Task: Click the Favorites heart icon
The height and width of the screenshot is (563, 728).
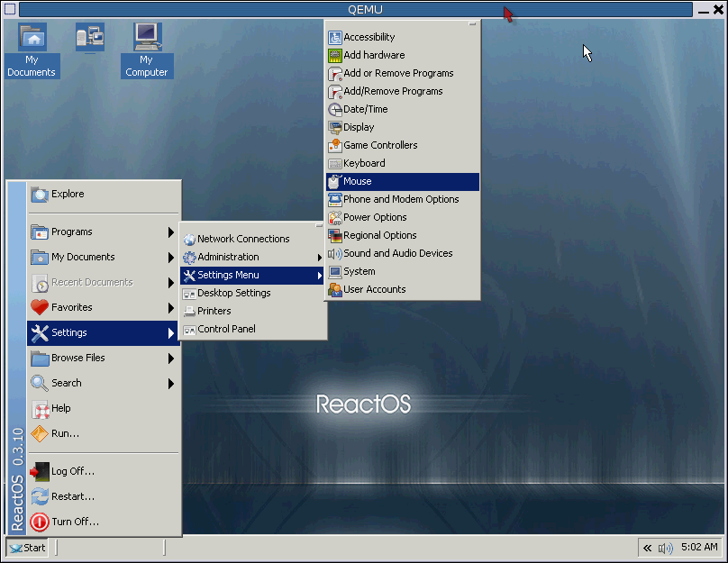Action: (x=40, y=307)
